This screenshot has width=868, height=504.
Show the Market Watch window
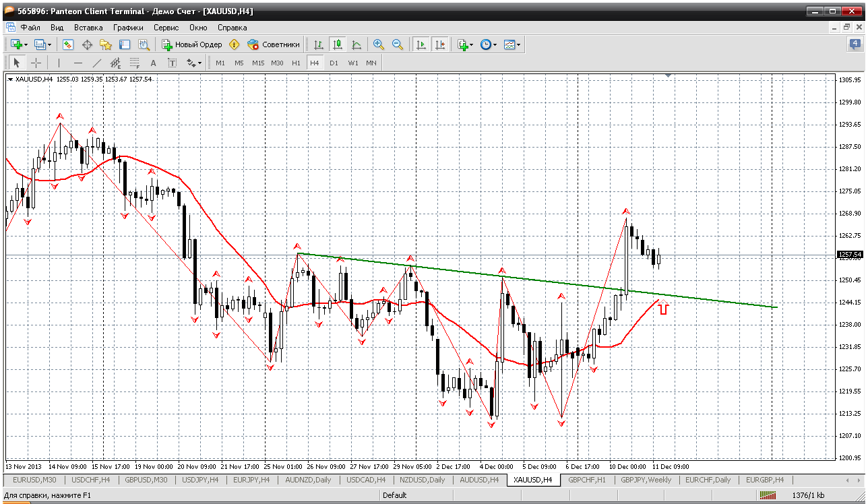point(68,44)
